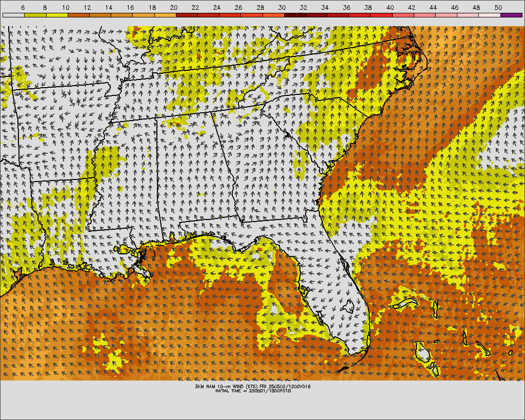Select the legend swatch between 36 and 38
525x420 pixels.
coord(360,15)
